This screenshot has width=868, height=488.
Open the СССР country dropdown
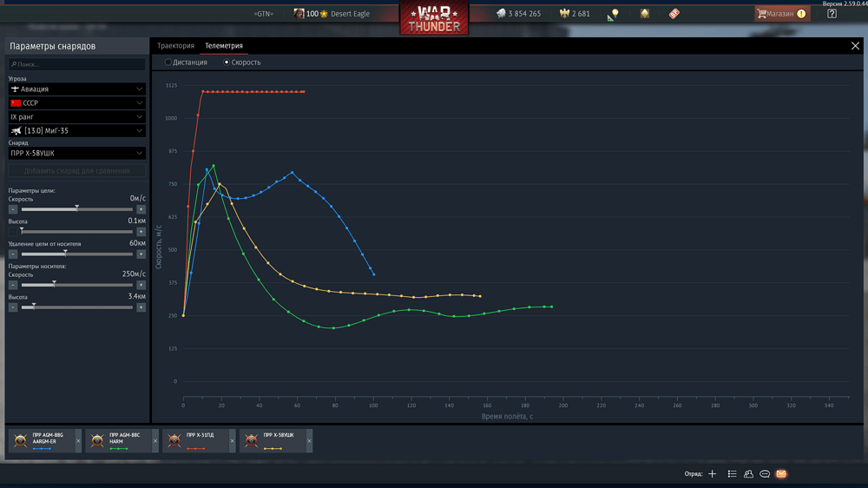point(77,102)
